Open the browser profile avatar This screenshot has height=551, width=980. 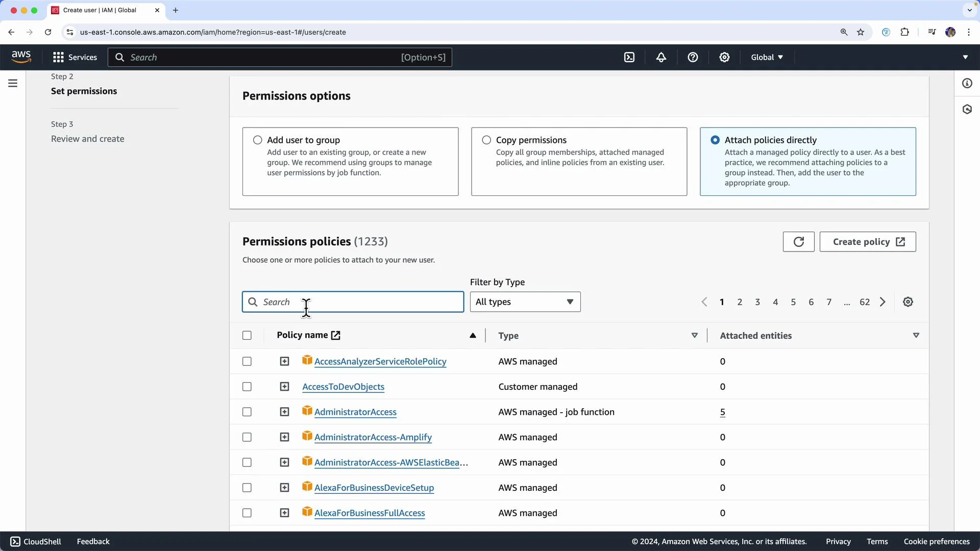coord(950,32)
